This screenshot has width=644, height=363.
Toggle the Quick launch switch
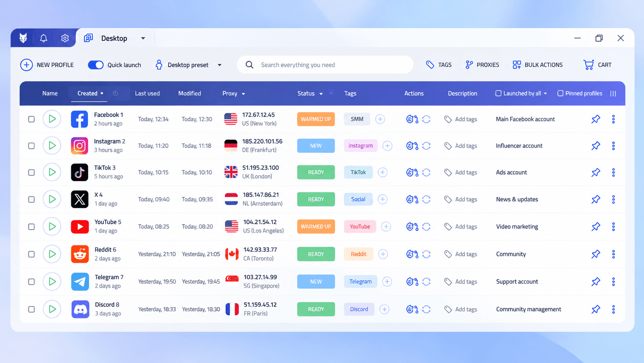(96, 65)
